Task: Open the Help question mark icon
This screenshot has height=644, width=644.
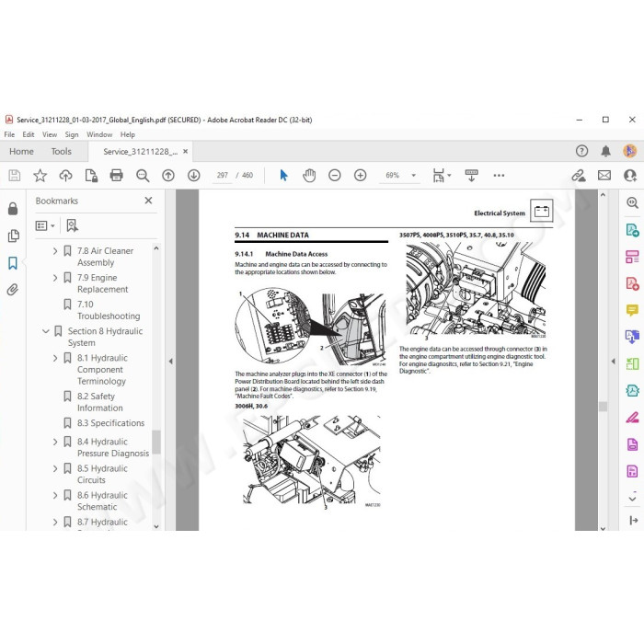Action: tap(581, 151)
